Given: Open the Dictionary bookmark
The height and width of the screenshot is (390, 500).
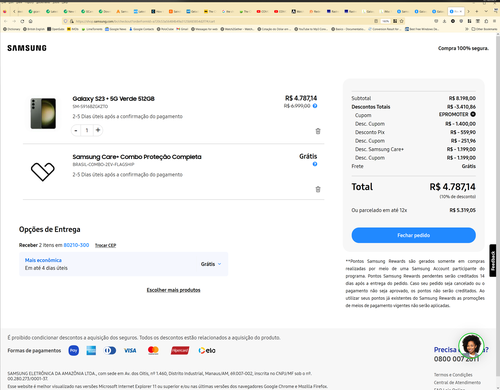Looking at the screenshot, I should tap(12, 29).
